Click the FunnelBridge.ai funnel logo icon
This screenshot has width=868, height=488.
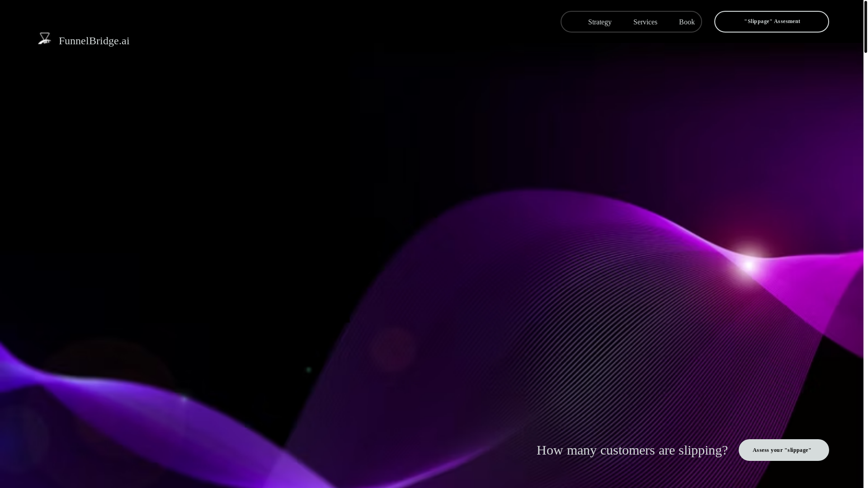coord(44,38)
